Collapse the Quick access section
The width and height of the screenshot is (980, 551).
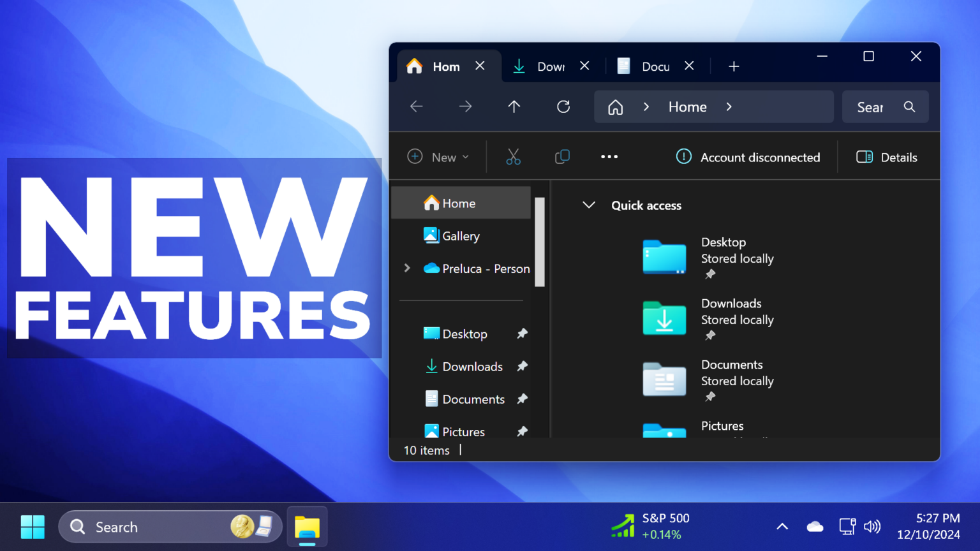tap(588, 205)
